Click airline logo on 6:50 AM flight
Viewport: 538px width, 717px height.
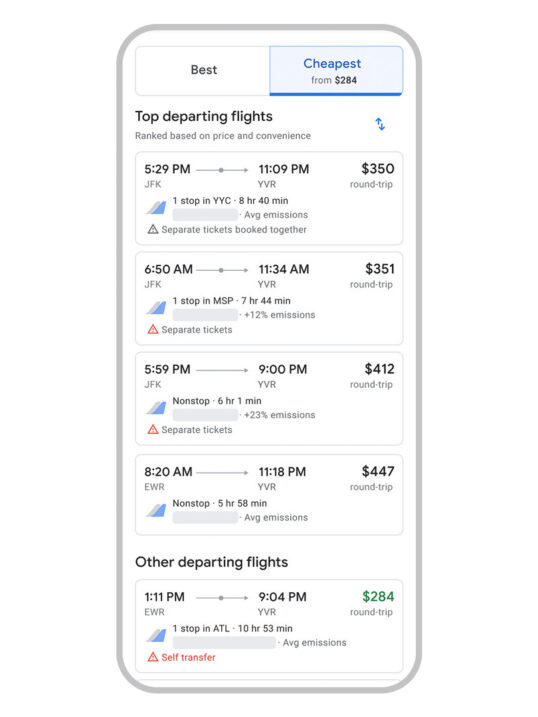pyautogui.click(x=156, y=308)
